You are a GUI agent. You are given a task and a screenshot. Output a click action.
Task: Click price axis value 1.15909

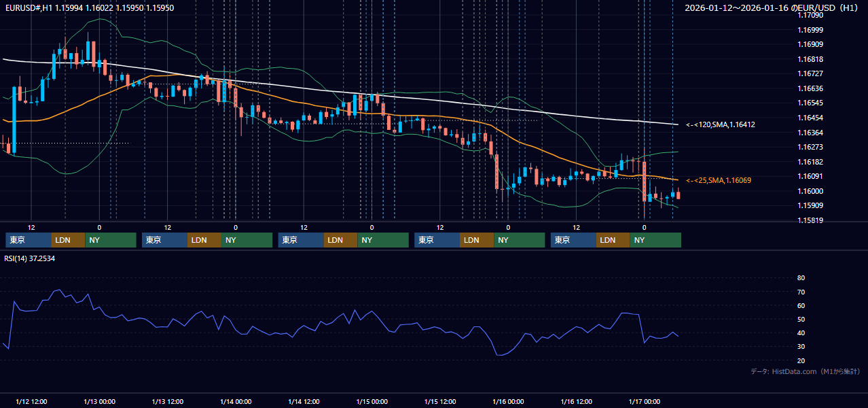pyautogui.click(x=810, y=206)
